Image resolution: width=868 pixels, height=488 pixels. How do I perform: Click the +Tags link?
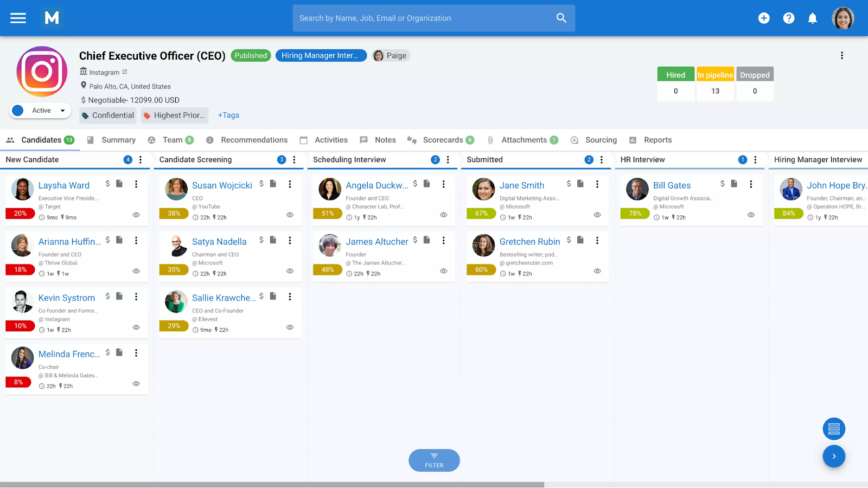228,115
